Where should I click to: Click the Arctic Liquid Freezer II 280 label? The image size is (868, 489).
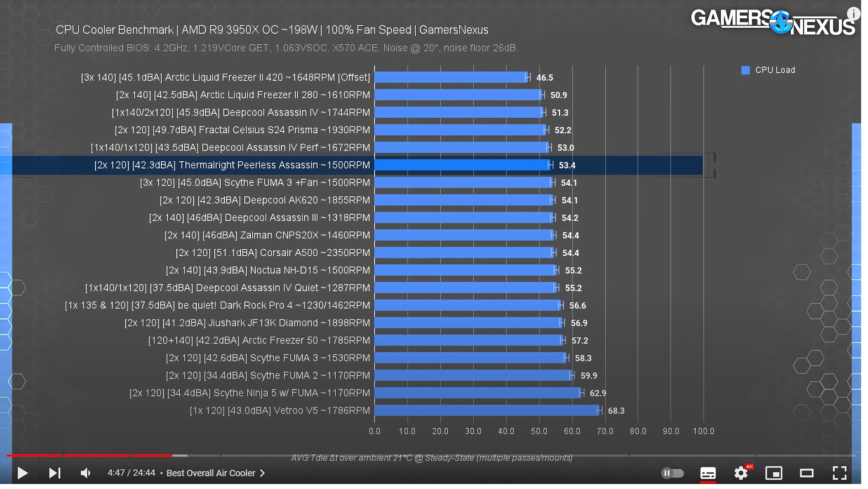click(243, 95)
